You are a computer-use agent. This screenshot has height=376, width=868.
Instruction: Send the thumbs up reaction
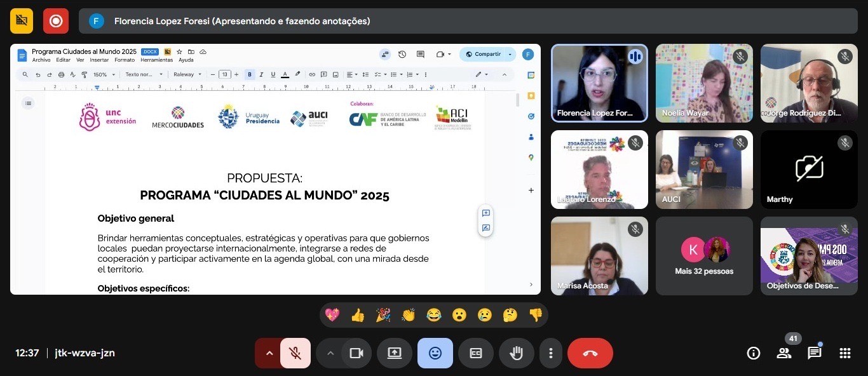point(358,315)
